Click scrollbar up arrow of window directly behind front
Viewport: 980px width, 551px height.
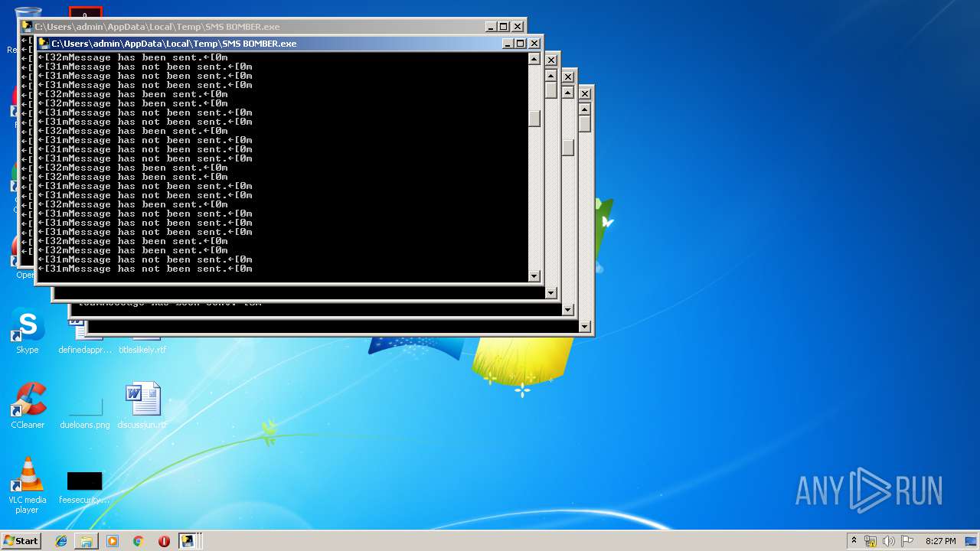(551, 76)
